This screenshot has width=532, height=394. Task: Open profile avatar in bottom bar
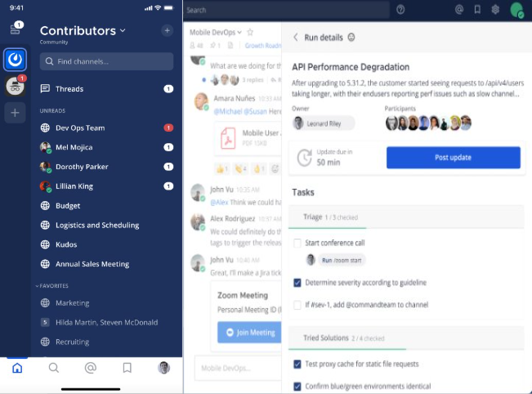point(164,368)
